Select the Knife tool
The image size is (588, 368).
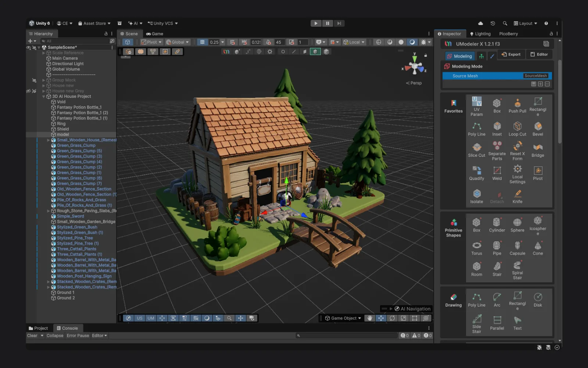click(517, 197)
